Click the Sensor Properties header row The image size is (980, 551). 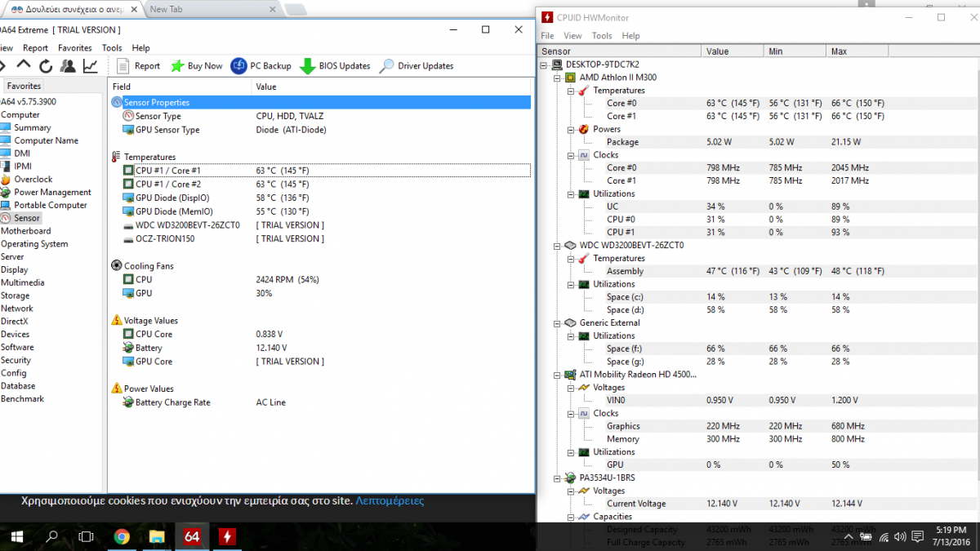(x=321, y=103)
